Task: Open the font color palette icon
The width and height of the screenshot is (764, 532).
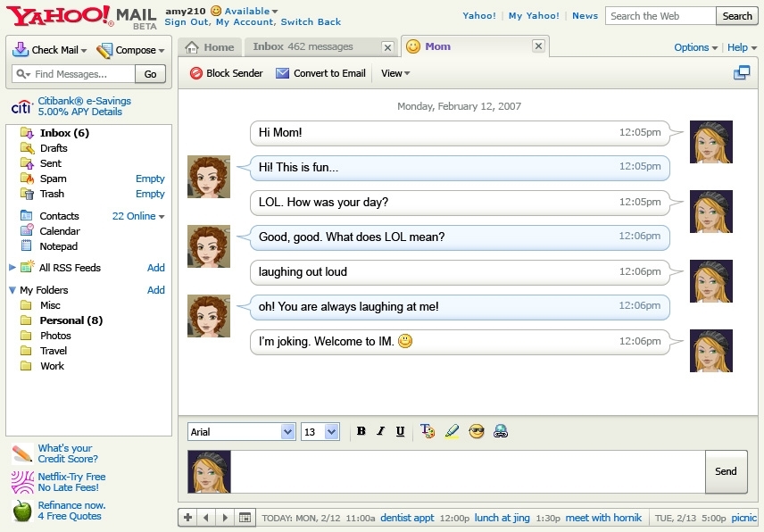Action: point(427,432)
